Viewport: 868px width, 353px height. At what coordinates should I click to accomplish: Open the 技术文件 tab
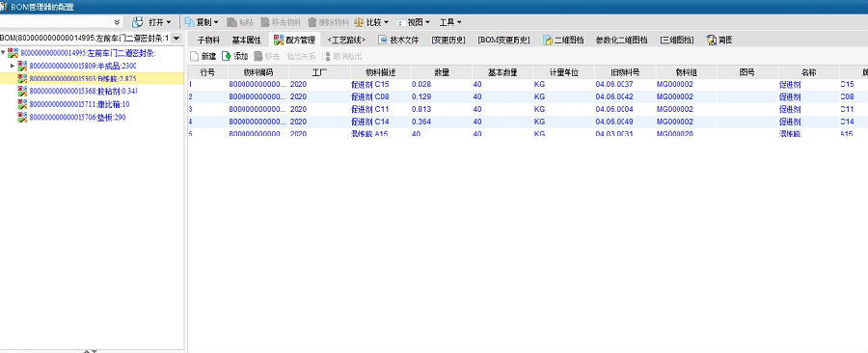tap(398, 40)
